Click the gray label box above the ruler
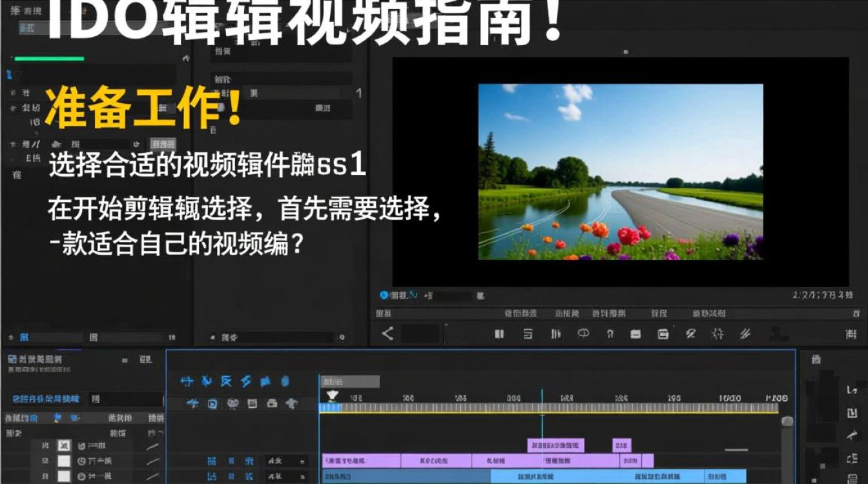 point(350,381)
